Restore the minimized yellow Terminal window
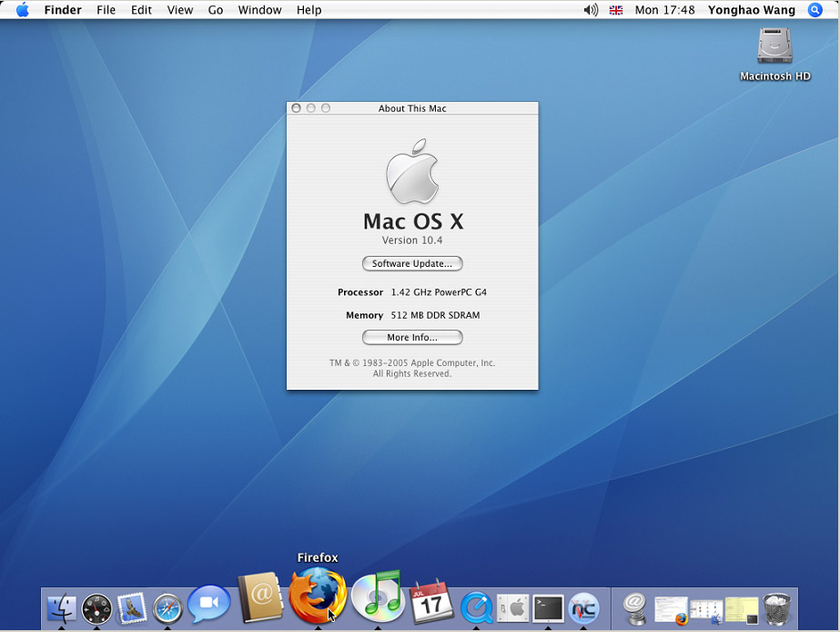This screenshot has height=632, width=840. [742, 610]
